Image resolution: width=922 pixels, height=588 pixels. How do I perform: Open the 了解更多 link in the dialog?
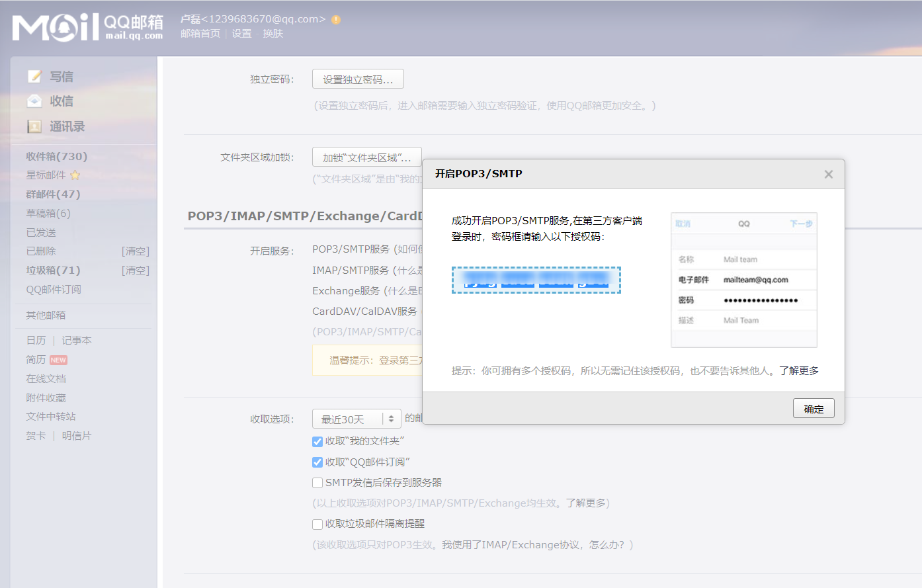point(798,371)
